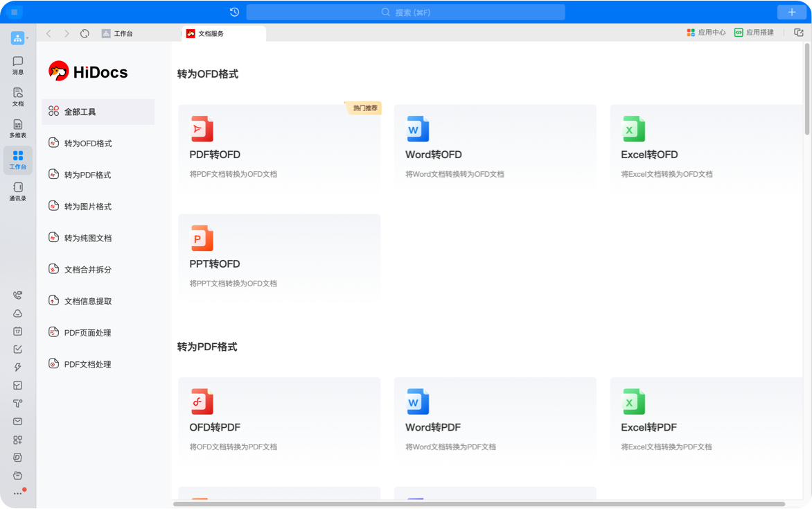Open the OFD转PDF tool card icon
Screen dimensions: 812x509
(x=202, y=402)
